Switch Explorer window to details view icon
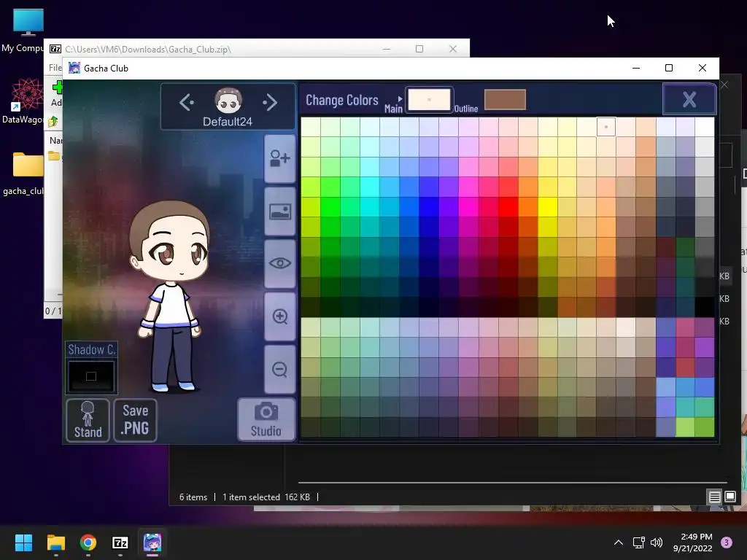Image resolution: width=747 pixels, height=560 pixels. [x=715, y=497]
